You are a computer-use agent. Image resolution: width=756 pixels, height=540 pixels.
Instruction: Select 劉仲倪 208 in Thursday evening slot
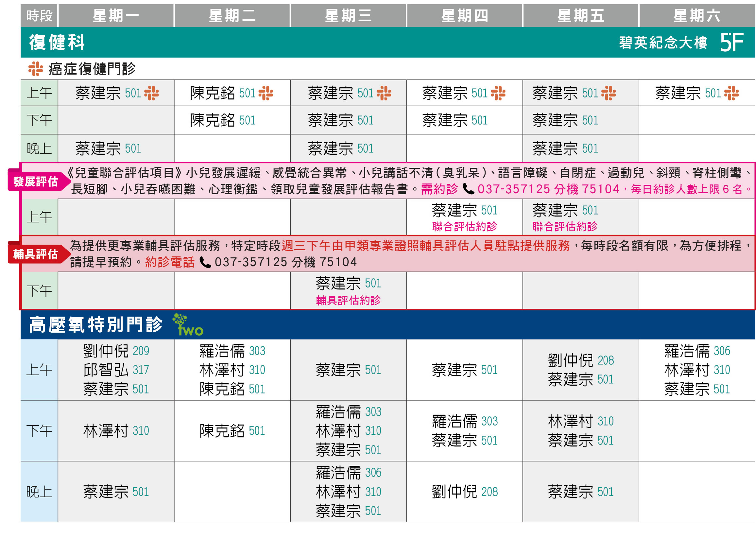pos(464,492)
